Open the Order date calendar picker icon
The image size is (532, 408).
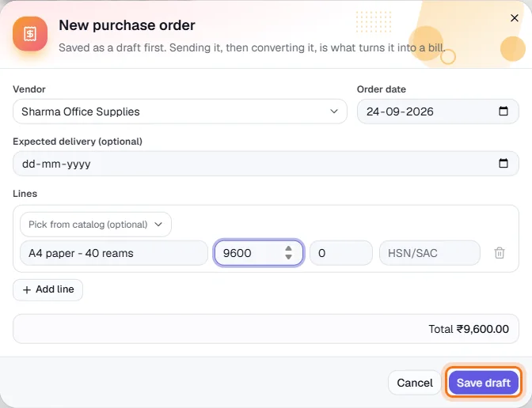tap(503, 111)
